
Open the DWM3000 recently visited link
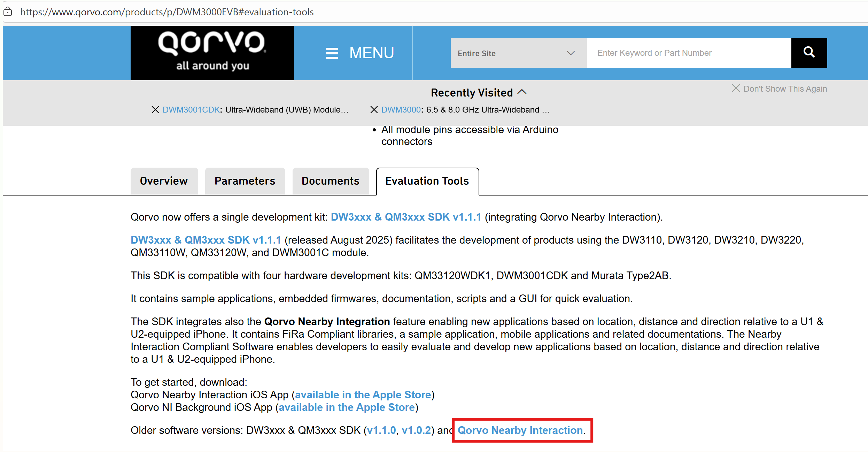(x=401, y=110)
